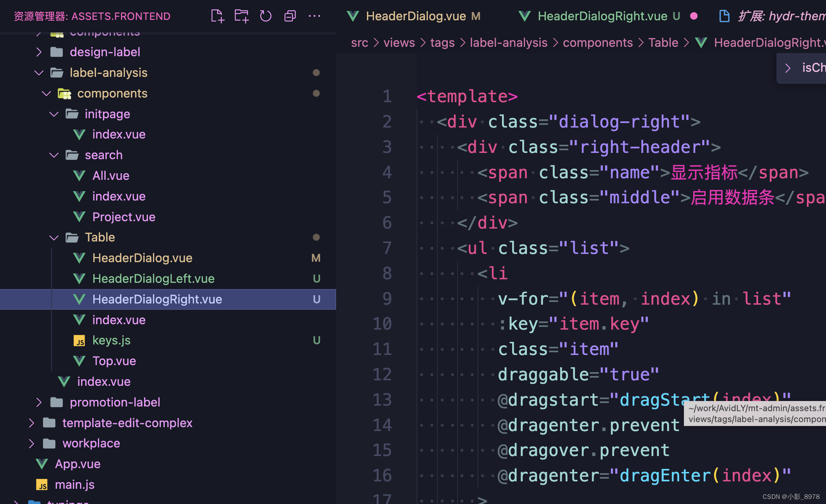826x504 pixels.
Task: Click the components breadcrumb segment
Action: [597, 43]
